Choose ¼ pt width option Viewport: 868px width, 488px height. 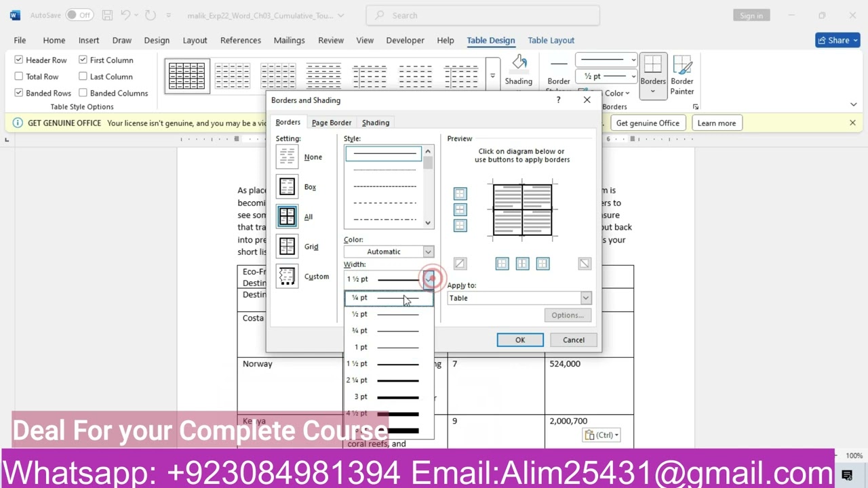pos(389,298)
